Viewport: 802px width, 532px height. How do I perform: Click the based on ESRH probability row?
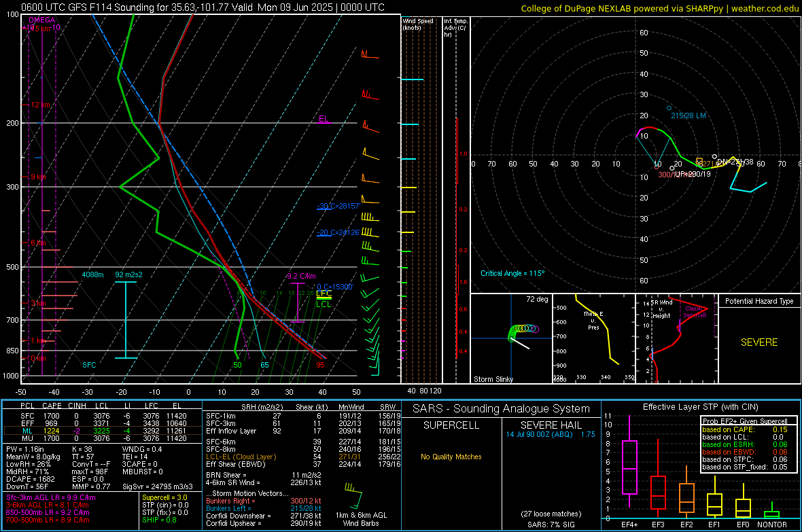[x=745, y=444]
